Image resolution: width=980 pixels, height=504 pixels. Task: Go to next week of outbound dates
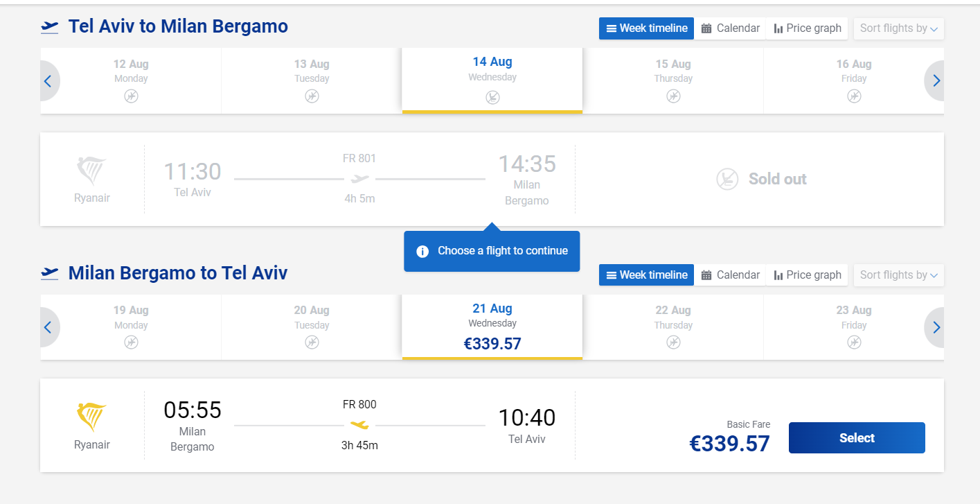click(936, 80)
